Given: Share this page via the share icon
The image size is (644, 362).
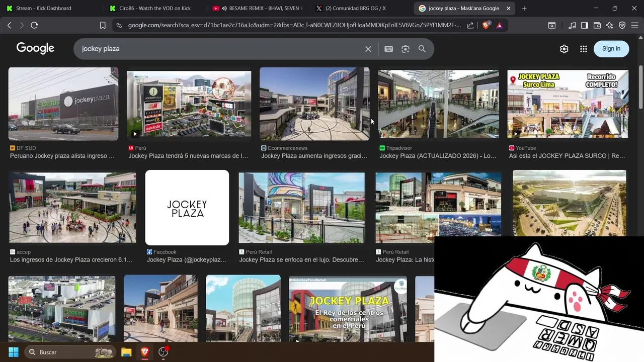Looking at the screenshot, I should pyautogui.click(x=470, y=25).
